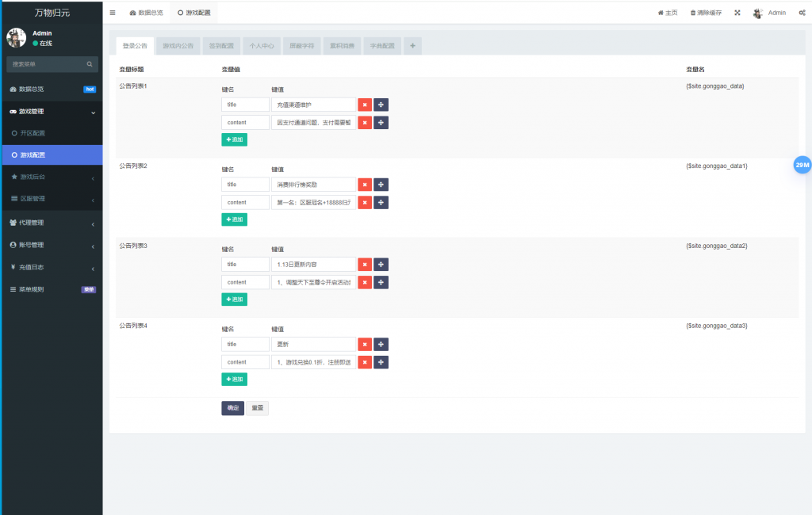This screenshot has width=812, height=515.
Task: Click 清除缓存 in the top bar
Action: [706, 13]
